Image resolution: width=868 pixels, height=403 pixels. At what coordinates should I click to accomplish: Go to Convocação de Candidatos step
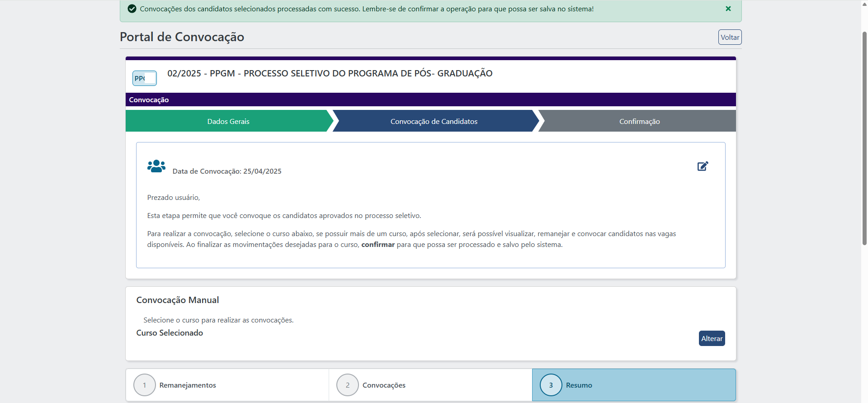click(x=434, y=121)
